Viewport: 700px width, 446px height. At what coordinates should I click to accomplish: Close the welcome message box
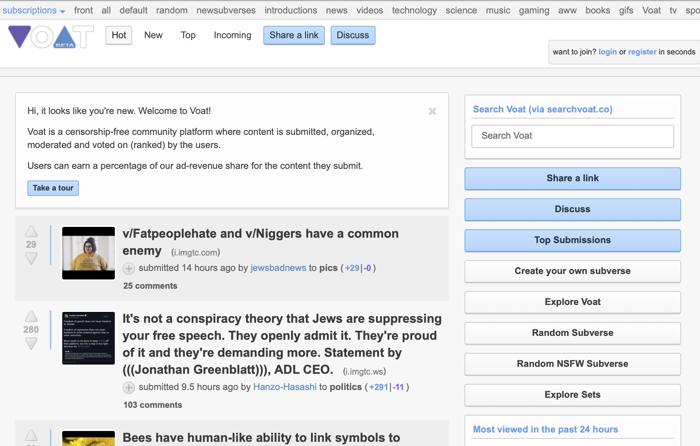click(432, 111)
